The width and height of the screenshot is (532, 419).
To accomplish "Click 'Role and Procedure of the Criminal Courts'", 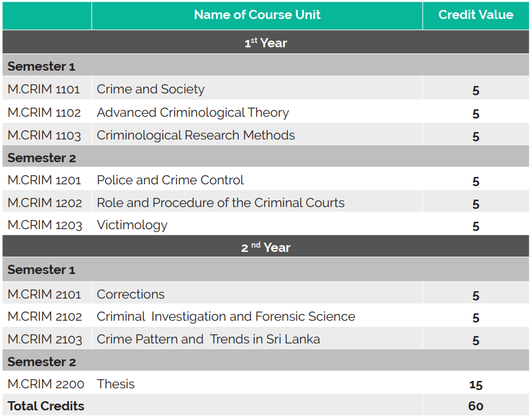I will coord(221,203).
